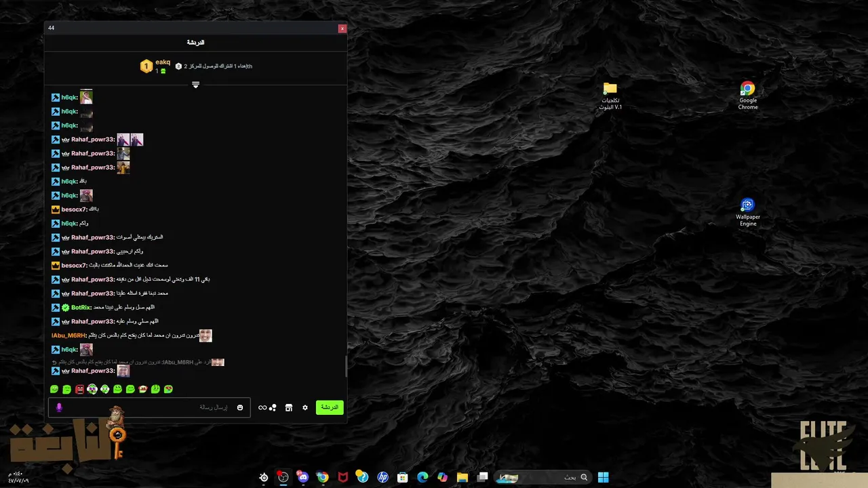Open Wallpaper Engine desktop shortcut
Screen dimensions: 868x488
tap(747, 211)
